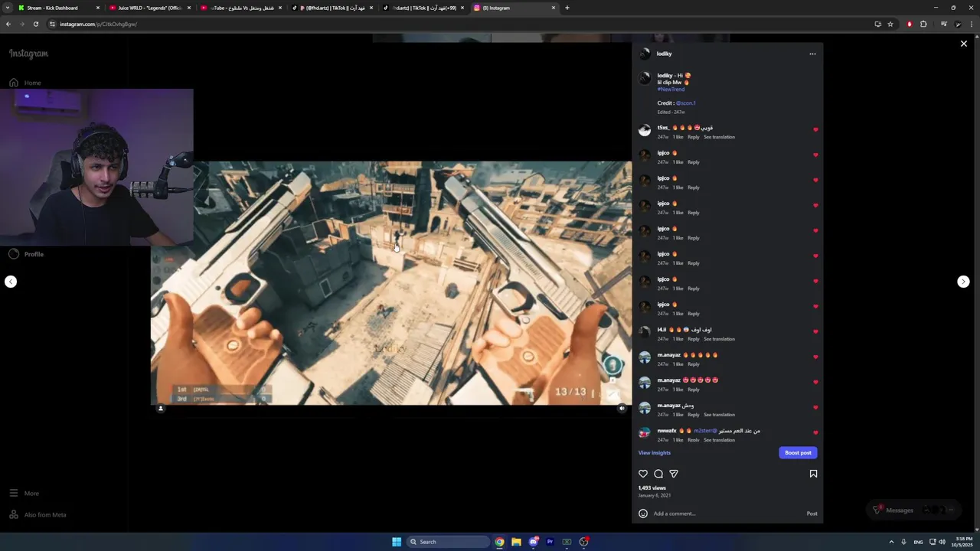Reply to the t5xs_ comment
Viewport: 980px width, 551px height.
coord(693,137)
